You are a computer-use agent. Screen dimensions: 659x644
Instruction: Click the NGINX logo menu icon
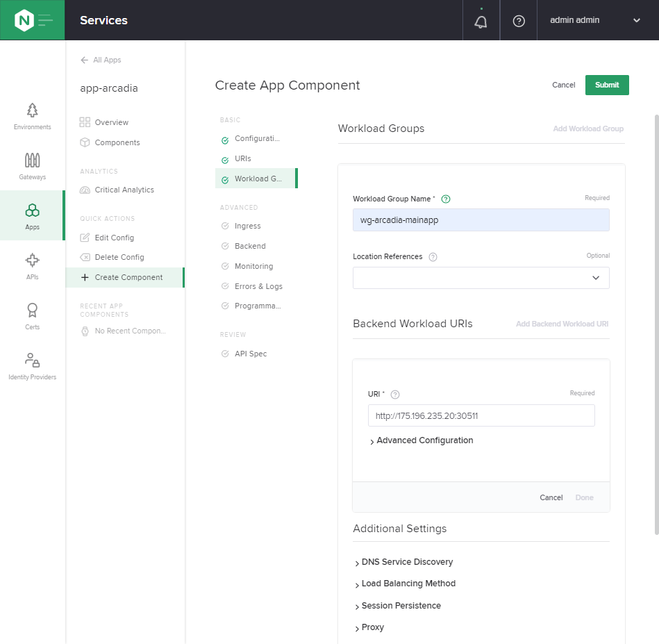coord(33,20)
